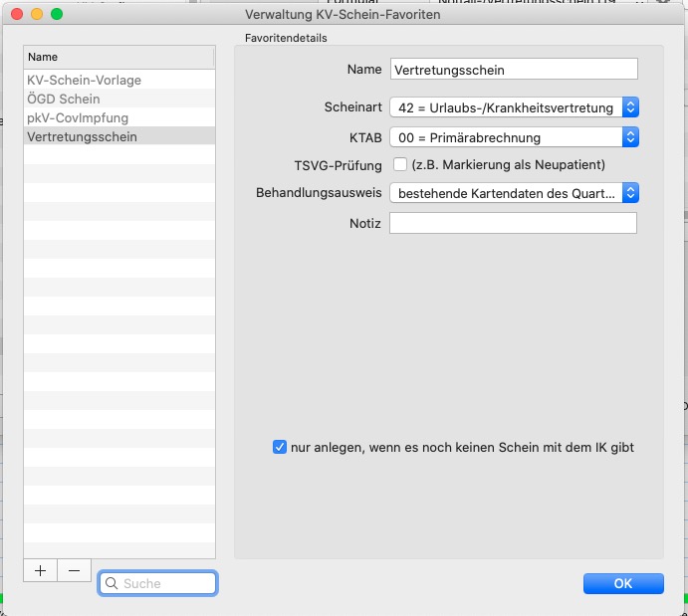Click into the empty Notiz field
The width and height of the screenshot is (688, 616).
click(513, 223)
